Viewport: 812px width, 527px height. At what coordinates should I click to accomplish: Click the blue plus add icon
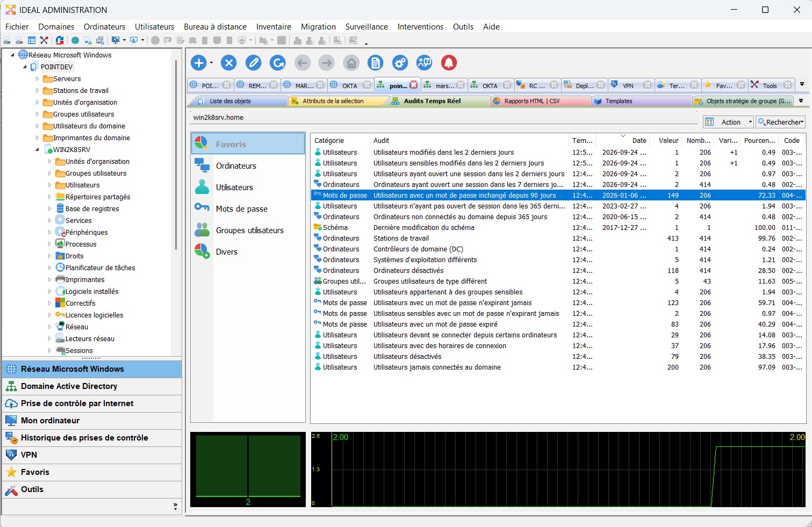[x=199, y=63]
